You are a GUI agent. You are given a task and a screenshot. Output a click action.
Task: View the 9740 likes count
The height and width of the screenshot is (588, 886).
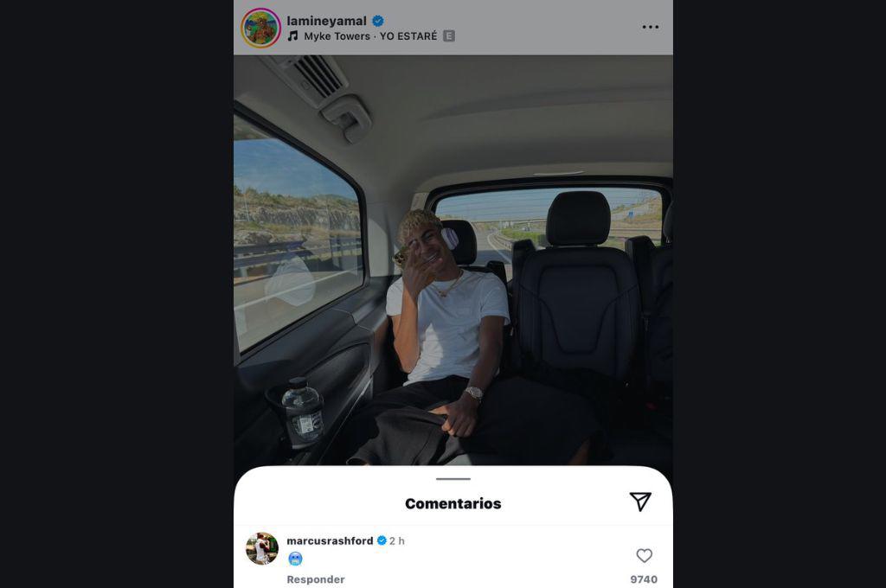point(644,579)
